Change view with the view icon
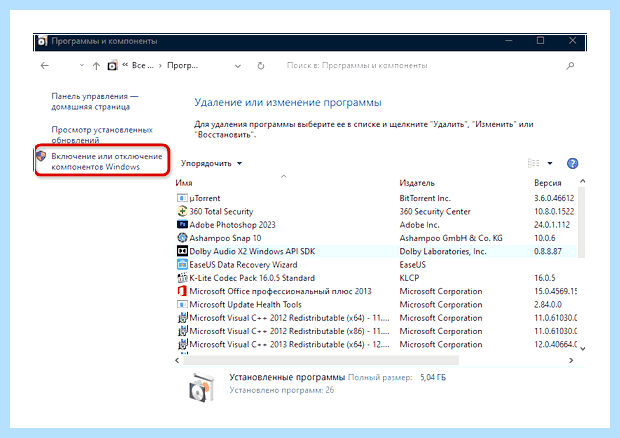The width and height of the screenshot is (620, 438). click(x=533, y=163)
